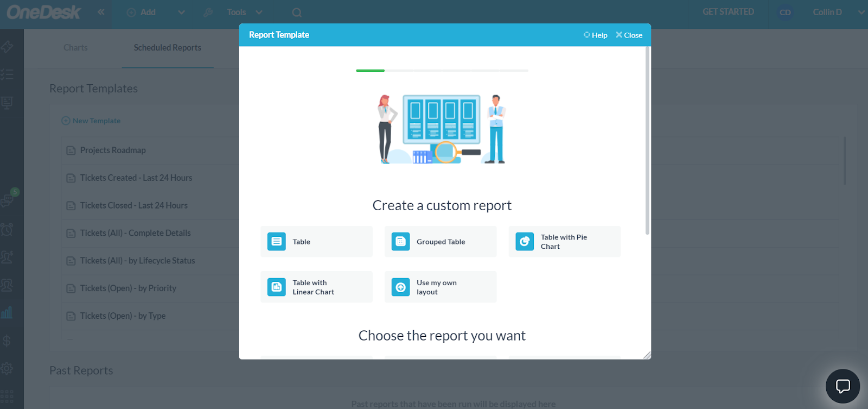
Task: Switch to the Charts tab
Action: pos(75,48)
